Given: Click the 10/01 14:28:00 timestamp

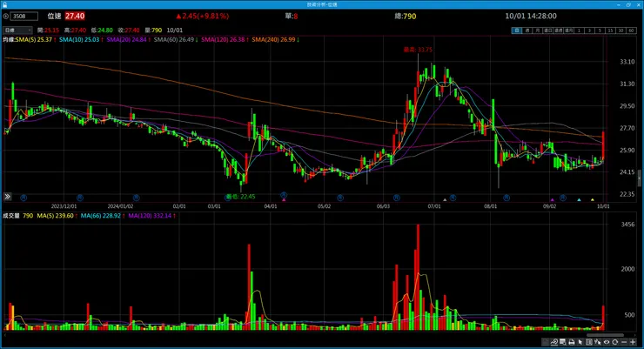Looking at the screenshot, I should click(531, 16).
